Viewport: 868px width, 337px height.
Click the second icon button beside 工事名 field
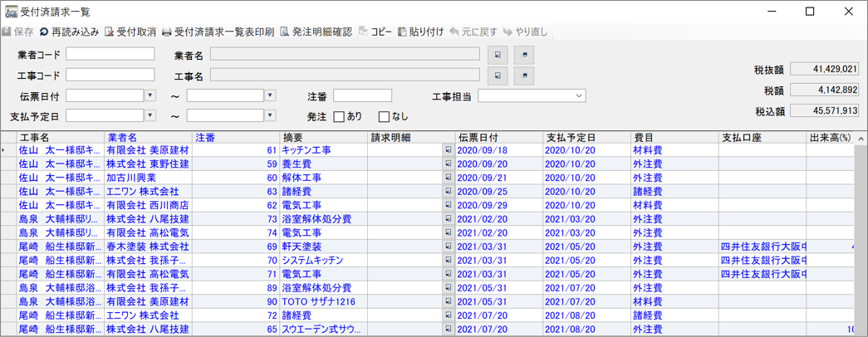(524, 76)
